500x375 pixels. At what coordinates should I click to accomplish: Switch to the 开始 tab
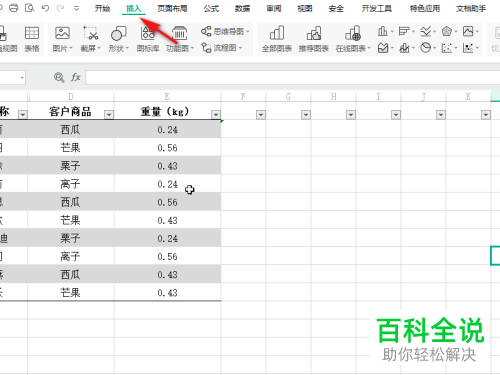point(102,8)
